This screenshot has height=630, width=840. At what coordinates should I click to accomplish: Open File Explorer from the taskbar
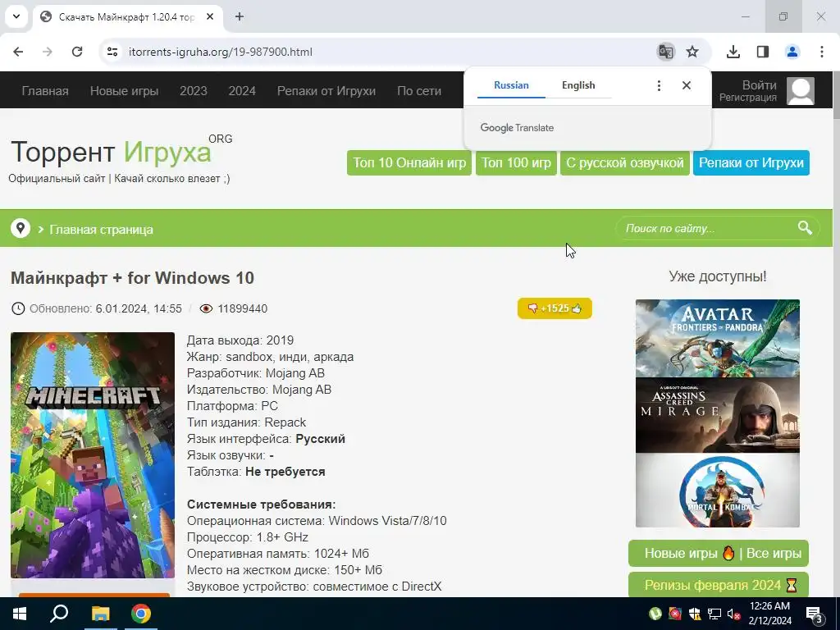click(x=100, y=614)
